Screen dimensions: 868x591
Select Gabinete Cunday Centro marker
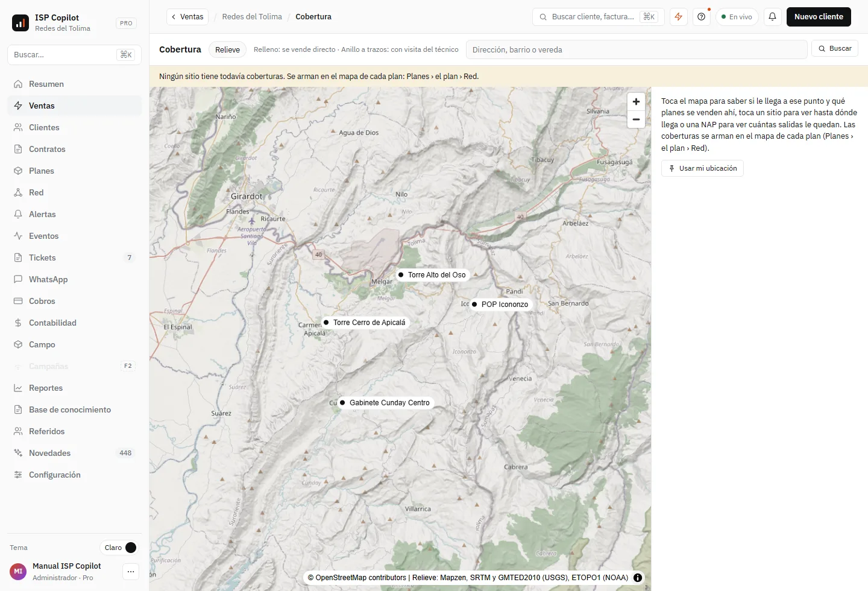pos(385,403)
